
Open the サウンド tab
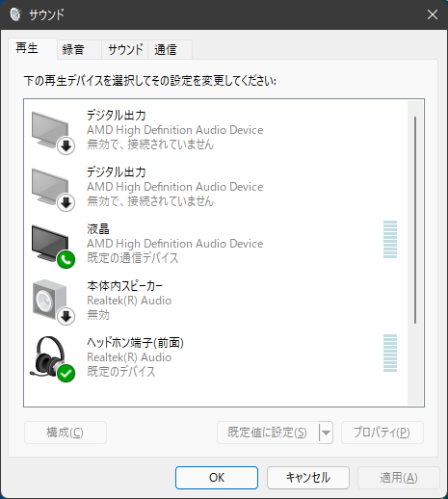click(x=125, y=50)
